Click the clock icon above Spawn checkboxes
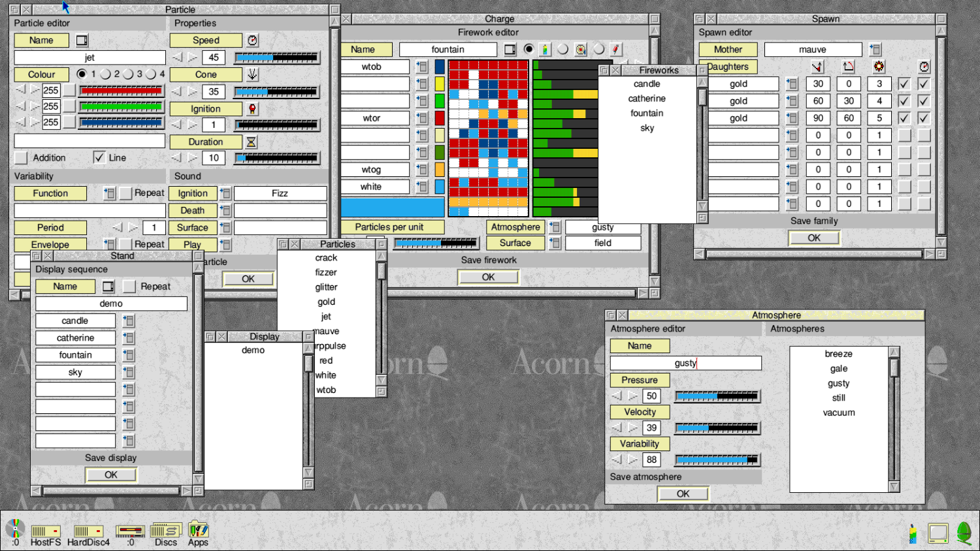 pos(924,67)
